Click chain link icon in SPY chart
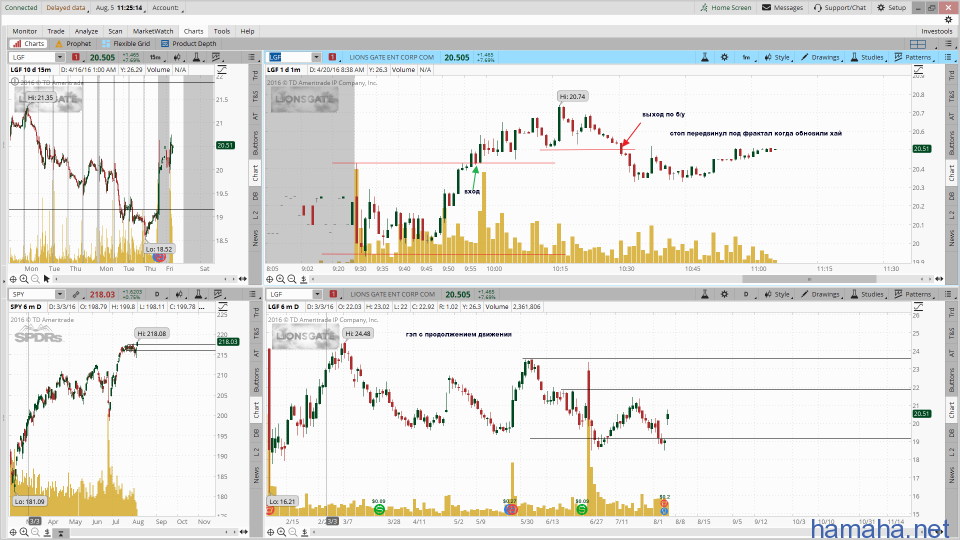Screen dimensions: 960x540 [x=76, y=294]
